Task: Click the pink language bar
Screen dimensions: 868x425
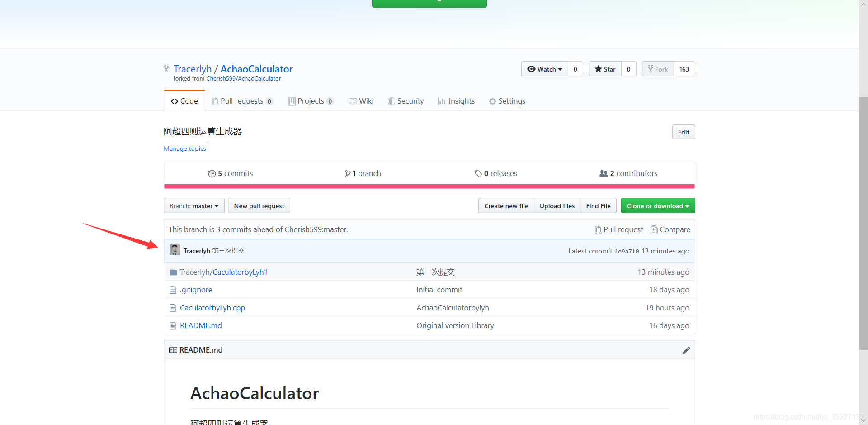Action: (429, 186)
